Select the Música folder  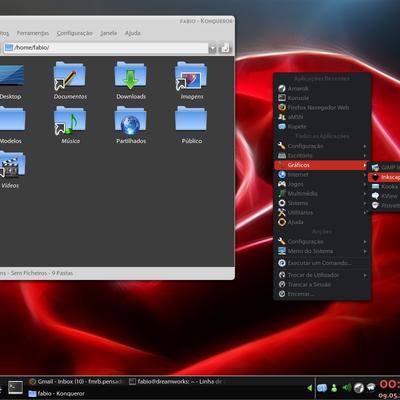coord(70,125)
